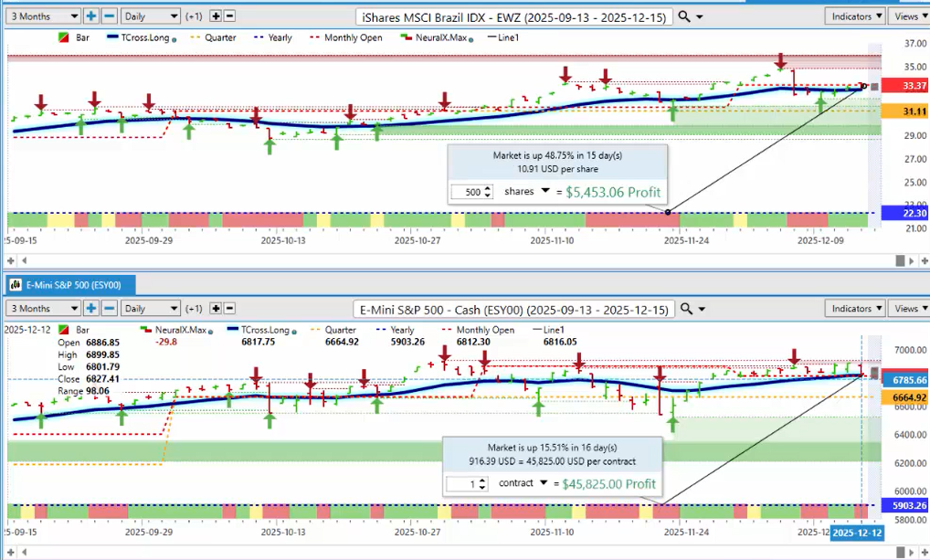This screenshot has height=560, width=930.
Task: Expand the shares unit dropdown in profit box
Action: pyautogui.click(x=545, y=191)
